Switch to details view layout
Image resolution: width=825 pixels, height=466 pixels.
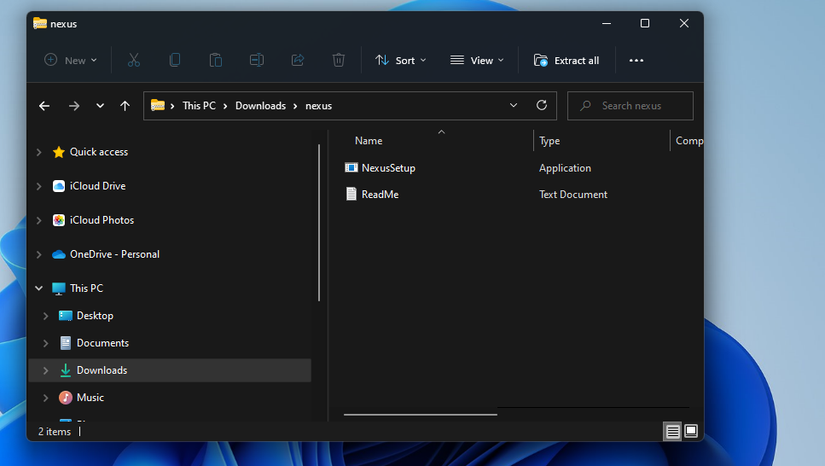[x=673, y=432]
